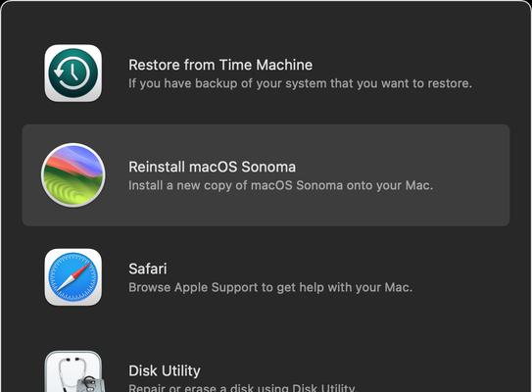
Task: Choose the Reinstall macOS Sonoma title
Action: click(x=212, y=167)
